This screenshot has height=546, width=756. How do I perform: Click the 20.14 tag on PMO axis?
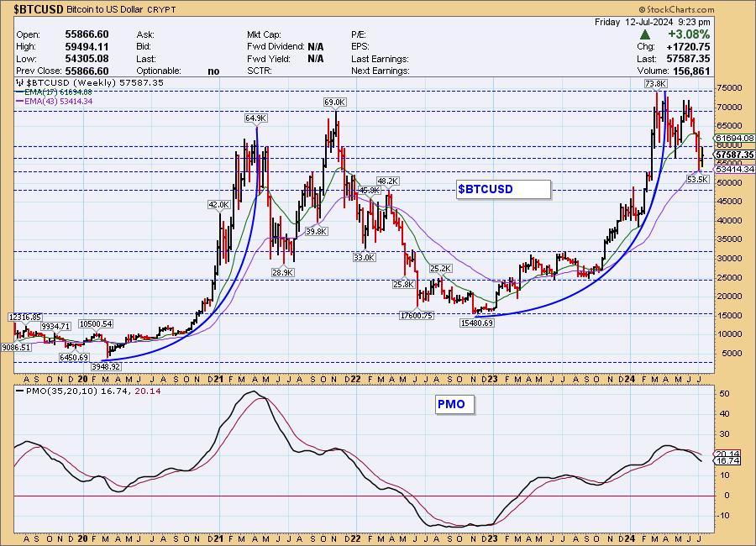click(728, 454)
